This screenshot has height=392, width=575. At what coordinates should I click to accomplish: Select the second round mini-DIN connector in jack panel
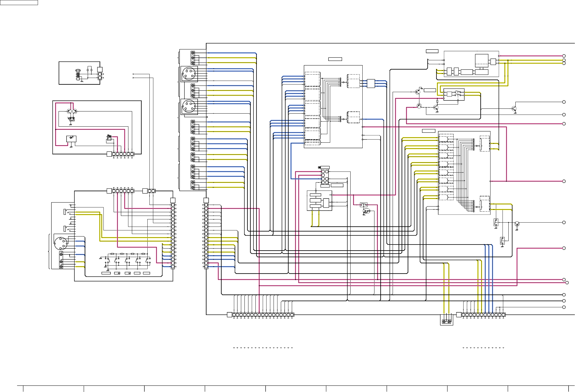point(189,107)
